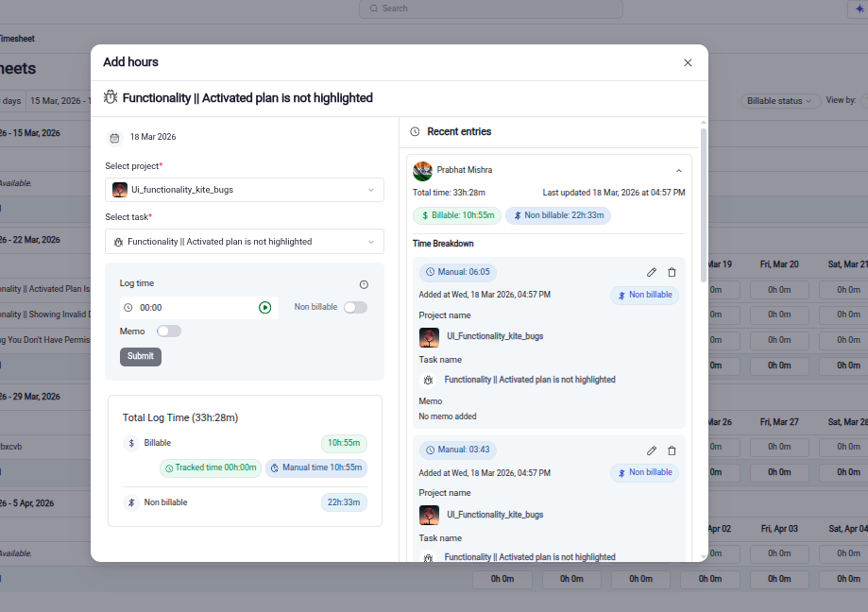The width and height of the screenshot is (868, 612).
Task: Click the Log time info clock icon
Action: tap(364, 284)
